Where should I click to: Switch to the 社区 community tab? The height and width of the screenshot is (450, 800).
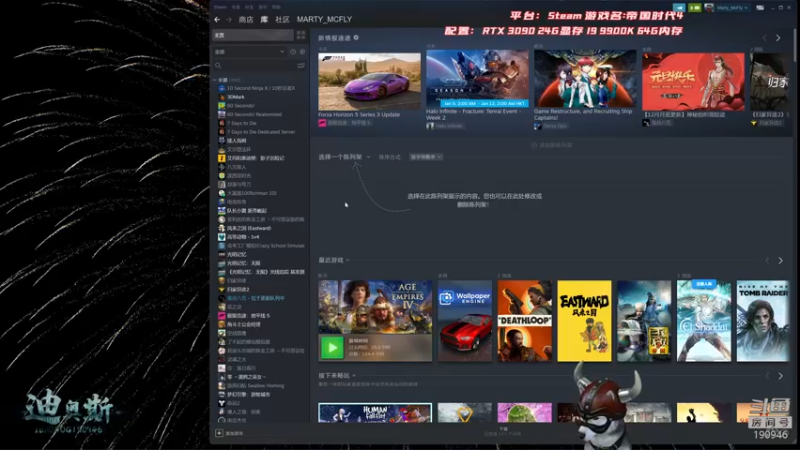(282, 19)
